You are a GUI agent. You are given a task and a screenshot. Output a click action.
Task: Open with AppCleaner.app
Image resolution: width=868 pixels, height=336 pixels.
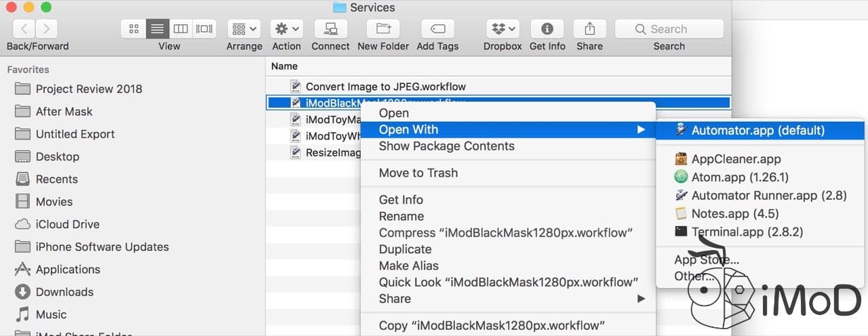point(760,159)
